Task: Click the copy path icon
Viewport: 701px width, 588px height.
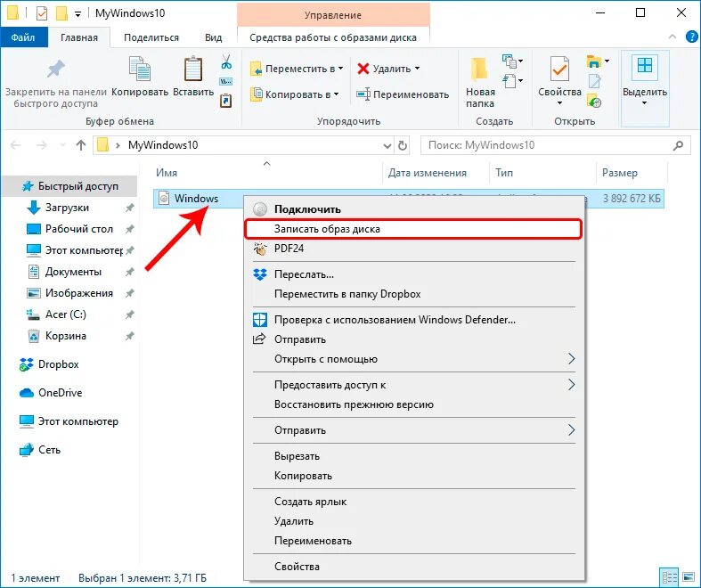Action: [x=225, y=81]
